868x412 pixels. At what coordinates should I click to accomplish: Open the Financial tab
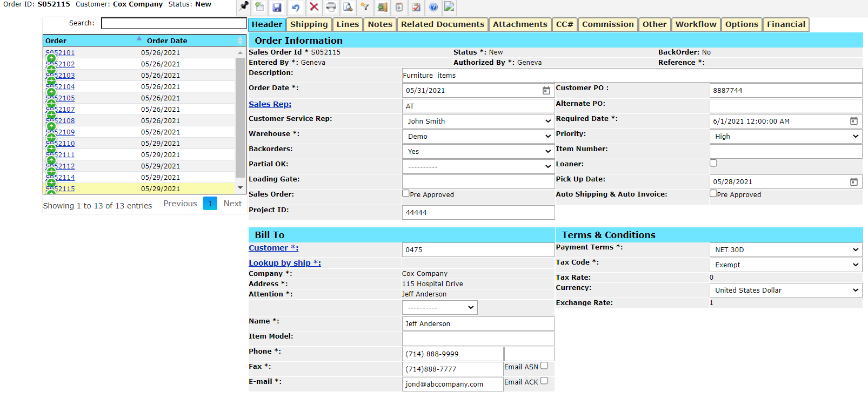[x=786, y=24]
